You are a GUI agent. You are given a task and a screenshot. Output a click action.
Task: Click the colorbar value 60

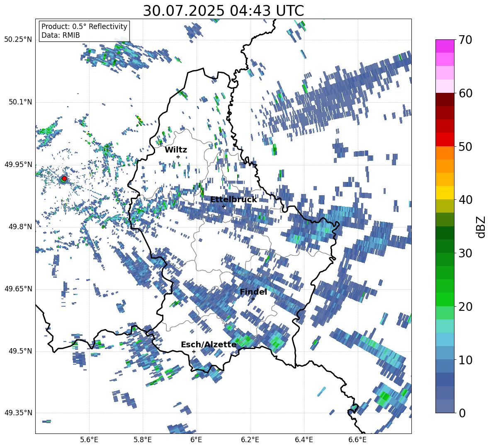click(x=466, y=93)
